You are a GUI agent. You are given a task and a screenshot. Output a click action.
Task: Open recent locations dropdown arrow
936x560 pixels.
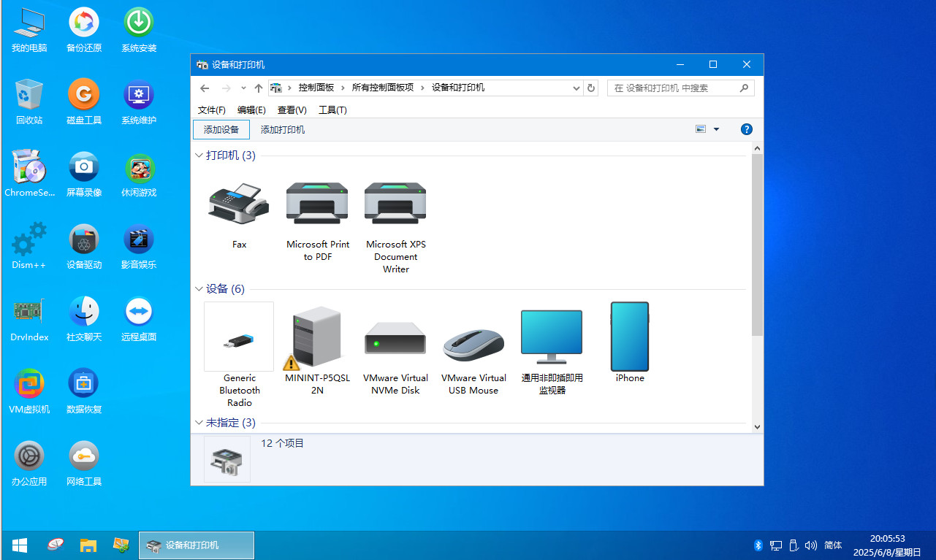pos(243,88)
